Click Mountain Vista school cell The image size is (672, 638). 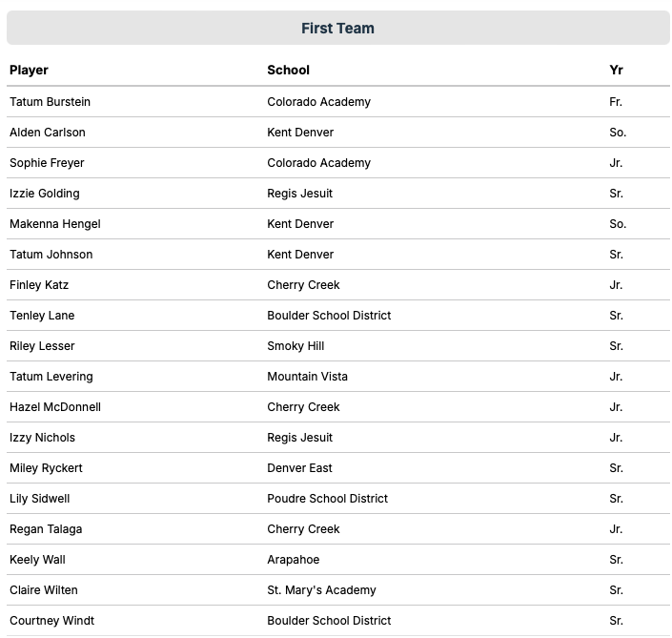307,377
